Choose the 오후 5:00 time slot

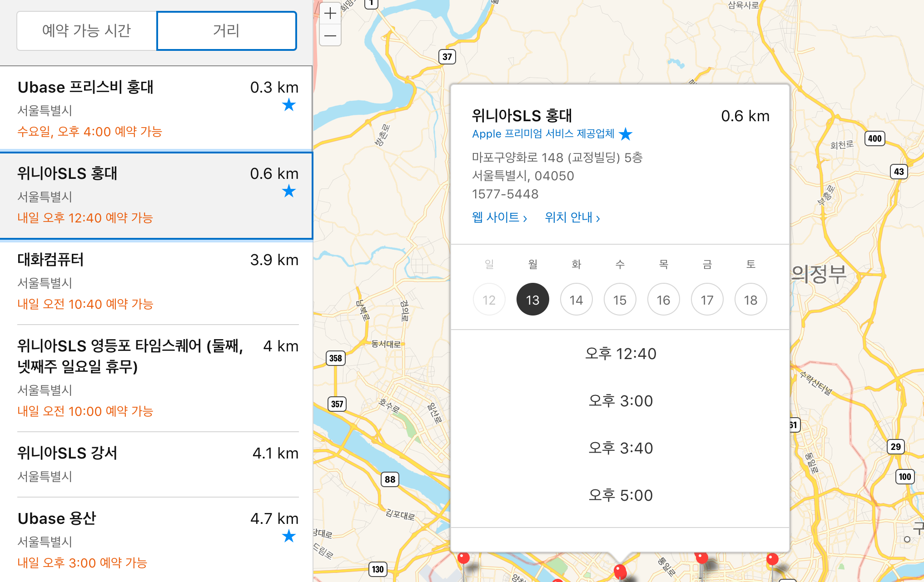tap(620, 495)
